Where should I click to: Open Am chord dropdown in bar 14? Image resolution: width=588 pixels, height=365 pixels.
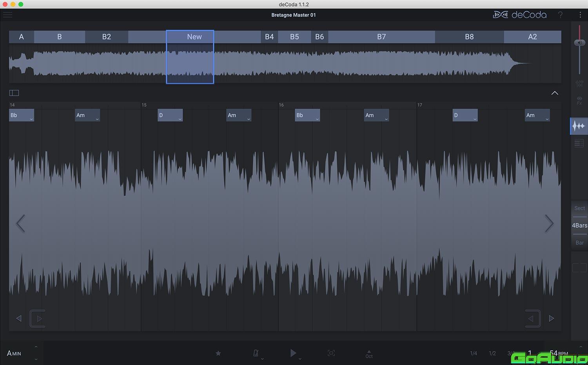[97, 119]
